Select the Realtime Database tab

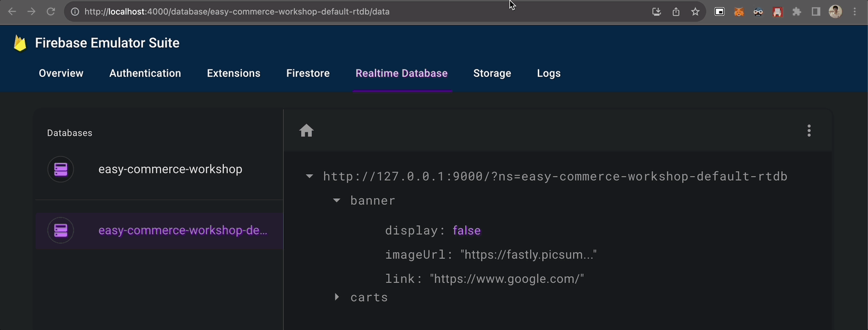point(401,73)
